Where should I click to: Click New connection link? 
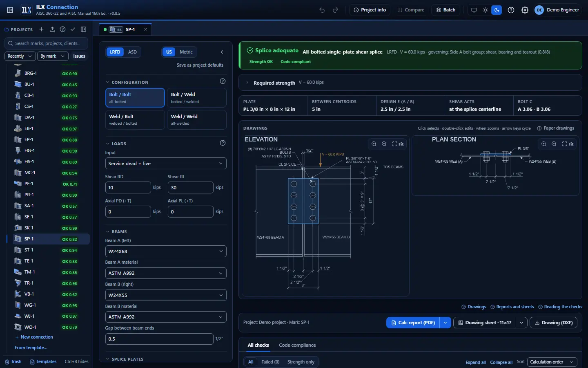pyautogui.click(x=34, y=337)
